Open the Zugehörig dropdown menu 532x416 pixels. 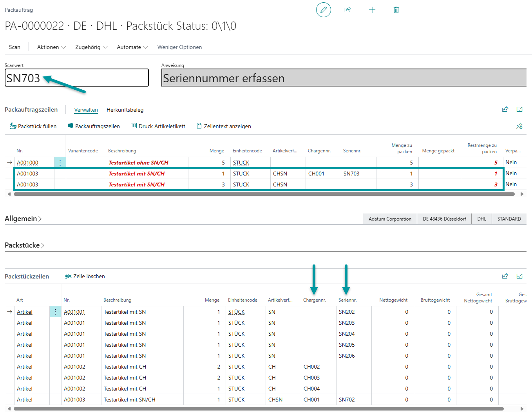91,47
